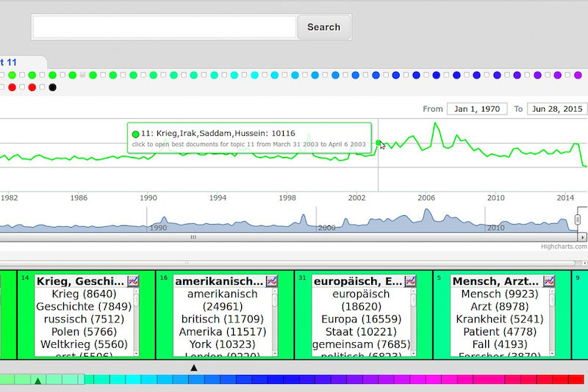The height and width of the screenshot is (392, 588).
Task: Open chart icon for amerikanisch topic
Action: (x=271, y=281)
